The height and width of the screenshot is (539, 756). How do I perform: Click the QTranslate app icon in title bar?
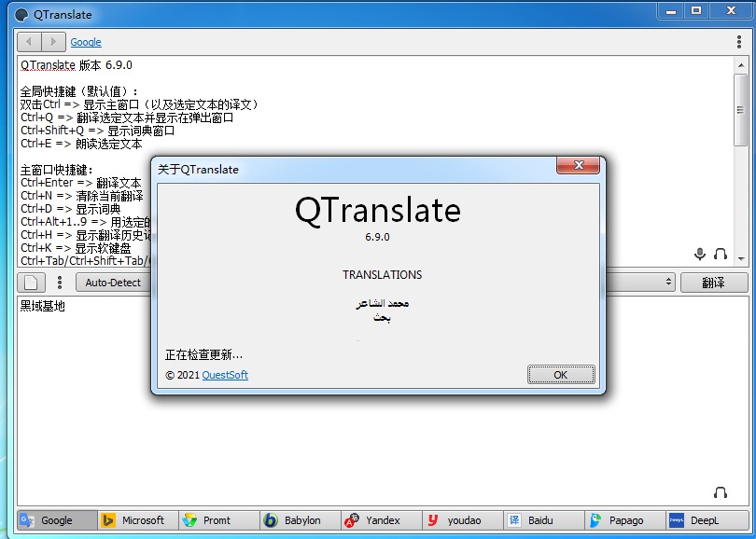21,15
